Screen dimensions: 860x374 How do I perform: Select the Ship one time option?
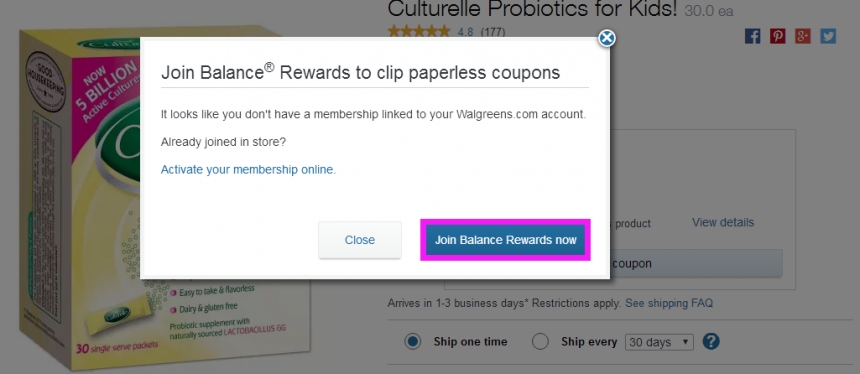pos(412,342)
